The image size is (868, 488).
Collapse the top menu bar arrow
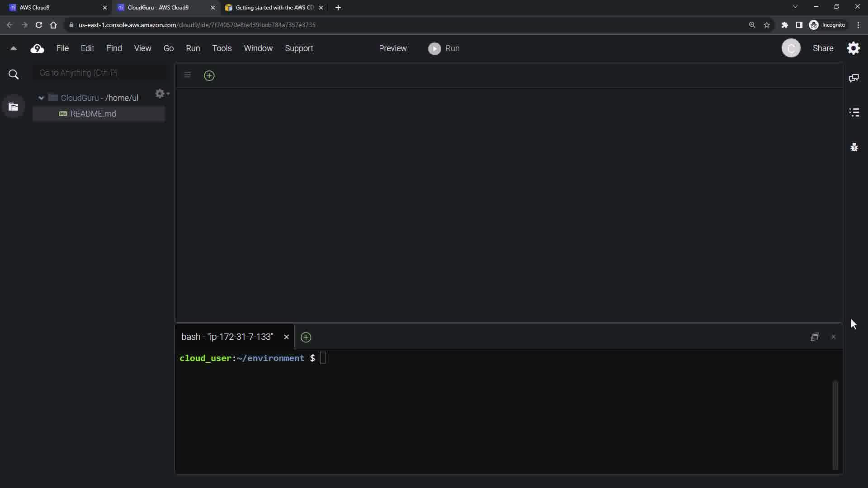tap(14, 48)
